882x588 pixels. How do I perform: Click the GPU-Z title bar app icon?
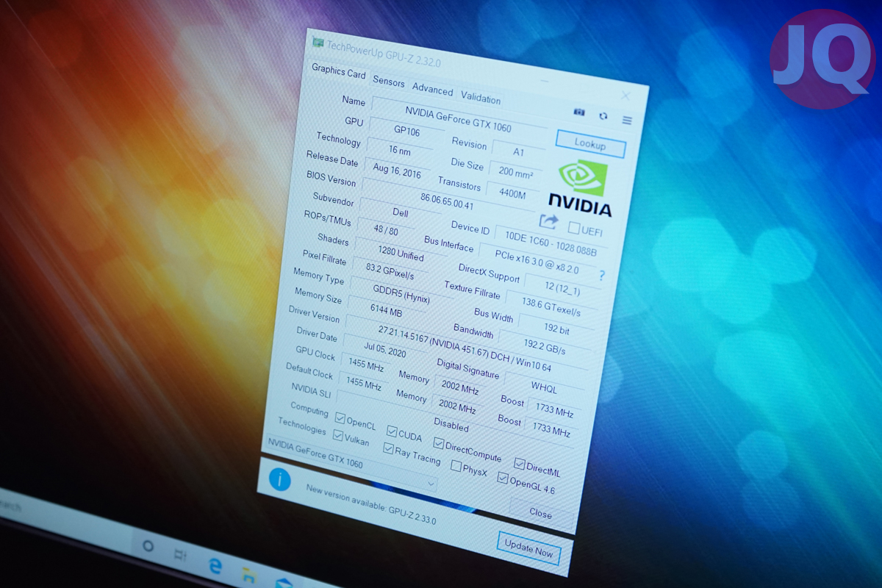(x=318, y=43)
